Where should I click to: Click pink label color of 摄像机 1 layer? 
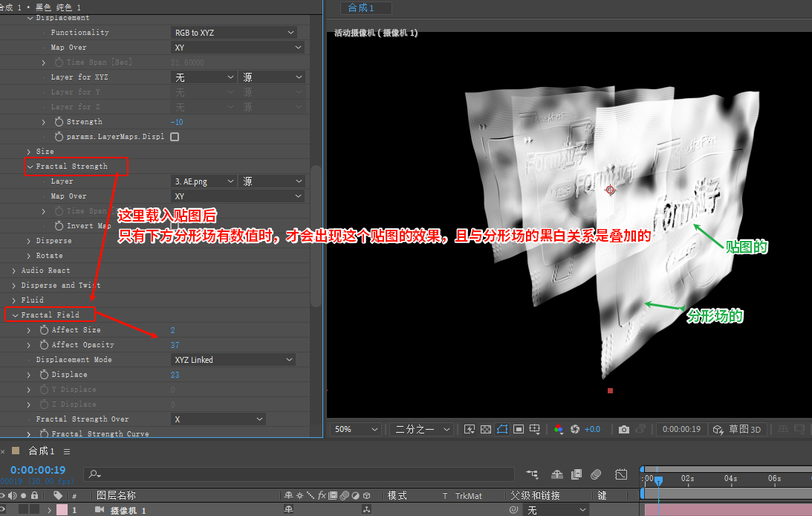(x=62, y=510)
